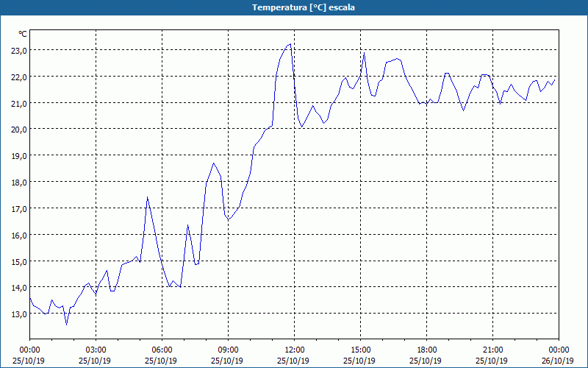This screenshot has width=588, height=368.
Task: Click the curve's highest peak just above 23,0
Action: [x=290, y=44]
